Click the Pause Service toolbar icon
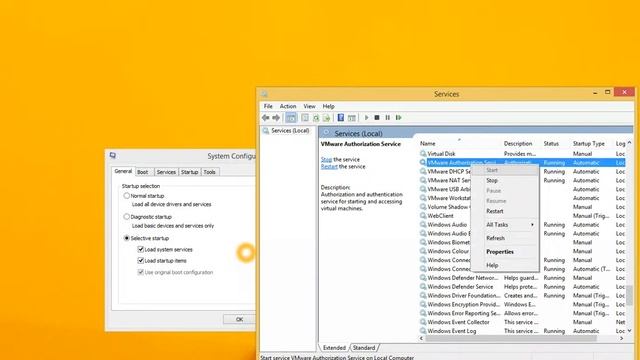Image resolution: width=640 pixels, height=360 pixels. coord(387,118)
